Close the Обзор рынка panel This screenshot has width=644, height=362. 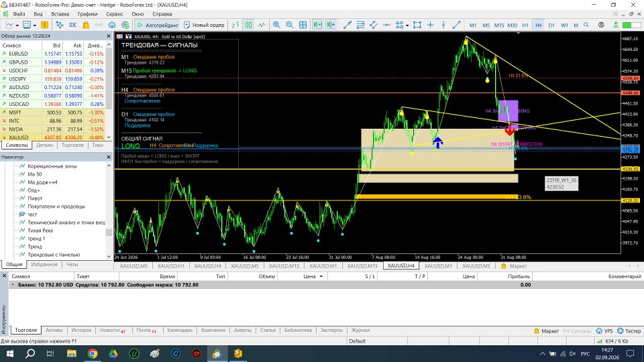pos(109,36)
